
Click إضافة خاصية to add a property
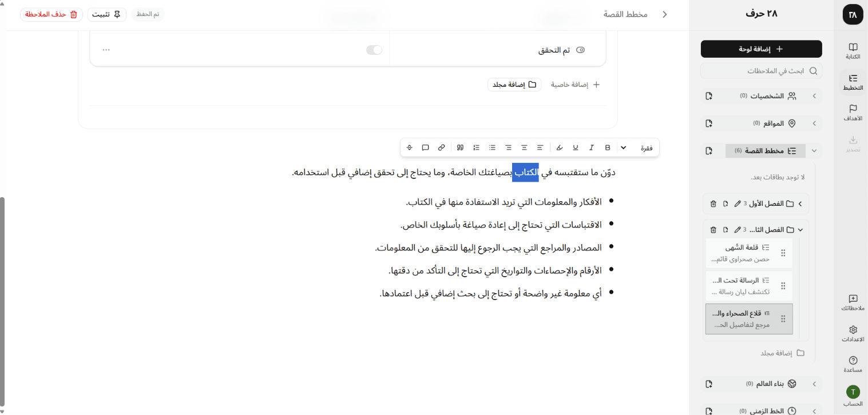tap(575, 85)
